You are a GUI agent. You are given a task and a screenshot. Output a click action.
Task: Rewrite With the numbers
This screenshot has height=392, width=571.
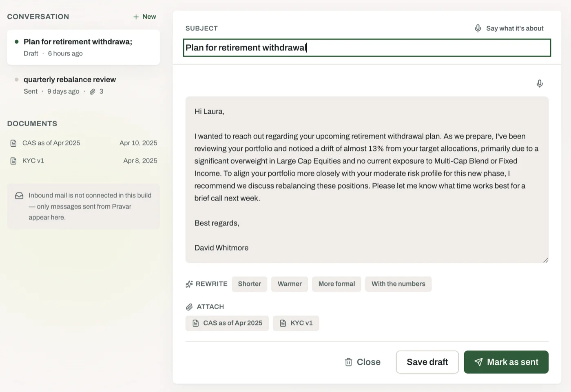398,284
